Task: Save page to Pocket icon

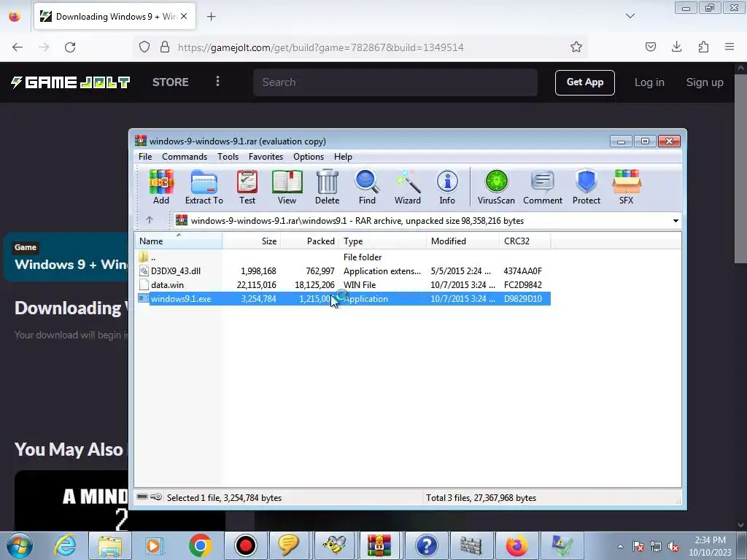Action: 650,47
